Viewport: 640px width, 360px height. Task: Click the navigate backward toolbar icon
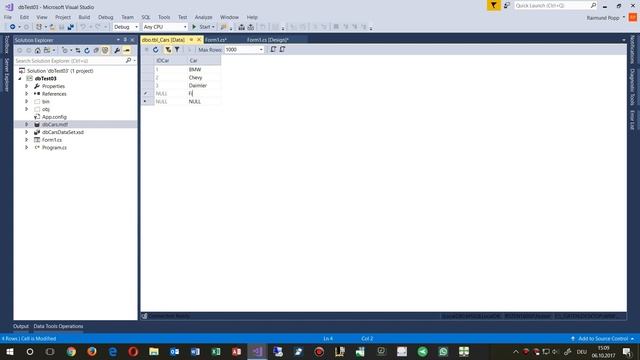12,27
